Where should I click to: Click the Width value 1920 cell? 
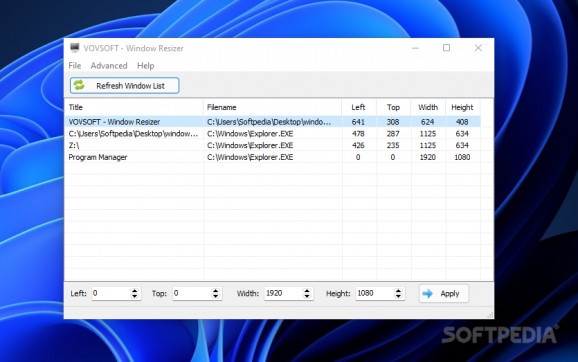pos(428,157)
